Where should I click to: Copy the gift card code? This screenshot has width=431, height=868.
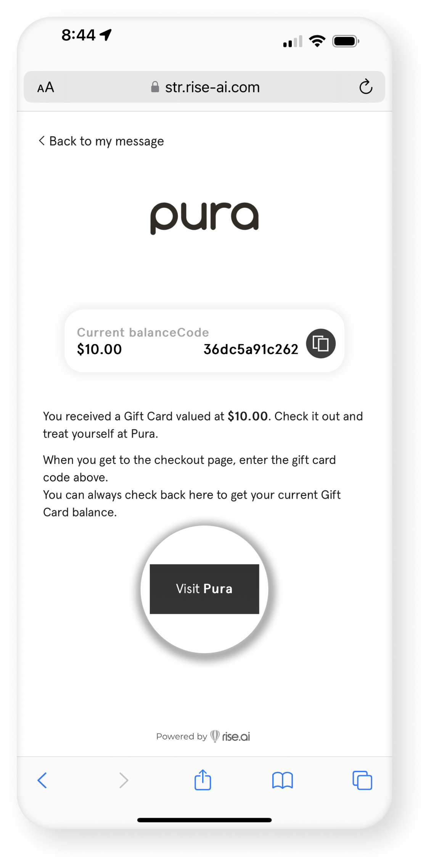320,343
